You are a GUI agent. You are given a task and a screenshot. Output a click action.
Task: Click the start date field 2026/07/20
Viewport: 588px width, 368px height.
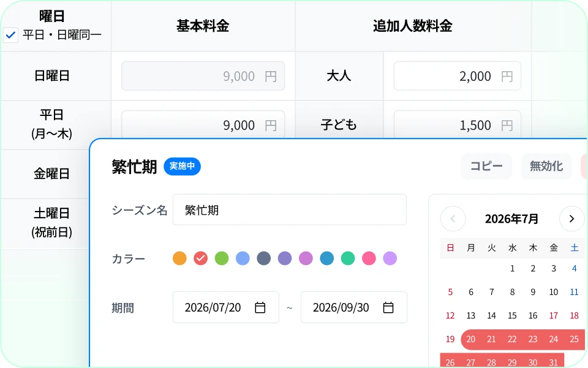226,307
